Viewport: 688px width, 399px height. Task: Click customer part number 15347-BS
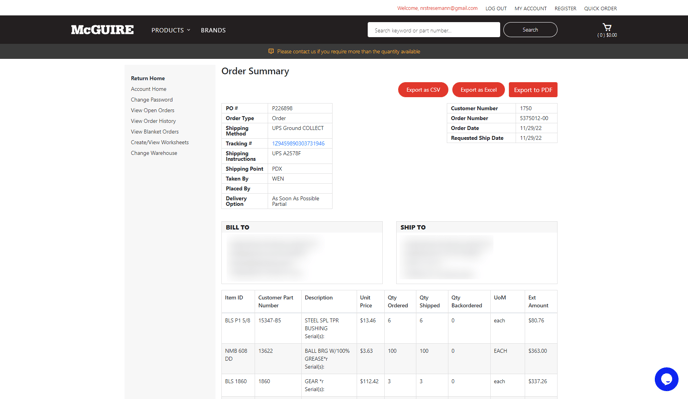click(269, 320)
